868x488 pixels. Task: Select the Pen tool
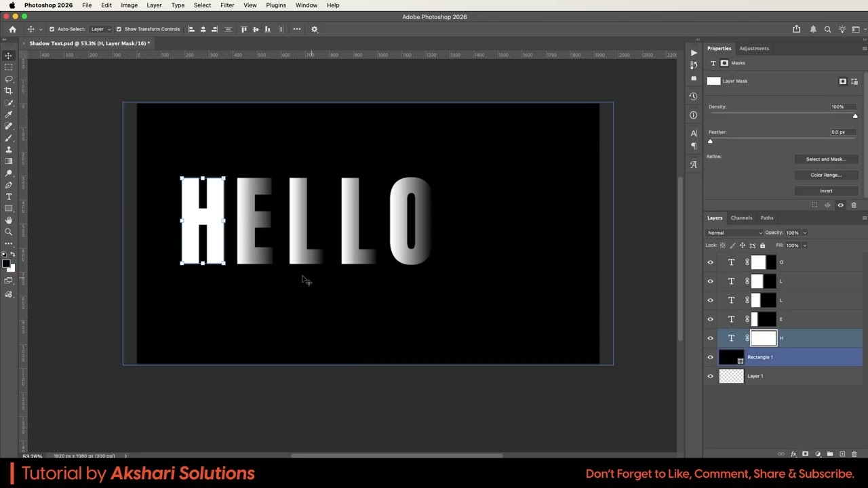(x=9, y=185)
